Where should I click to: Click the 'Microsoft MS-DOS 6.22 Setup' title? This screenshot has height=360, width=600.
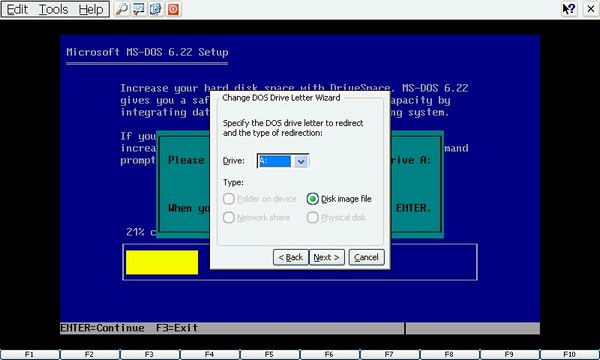point(147,52)
